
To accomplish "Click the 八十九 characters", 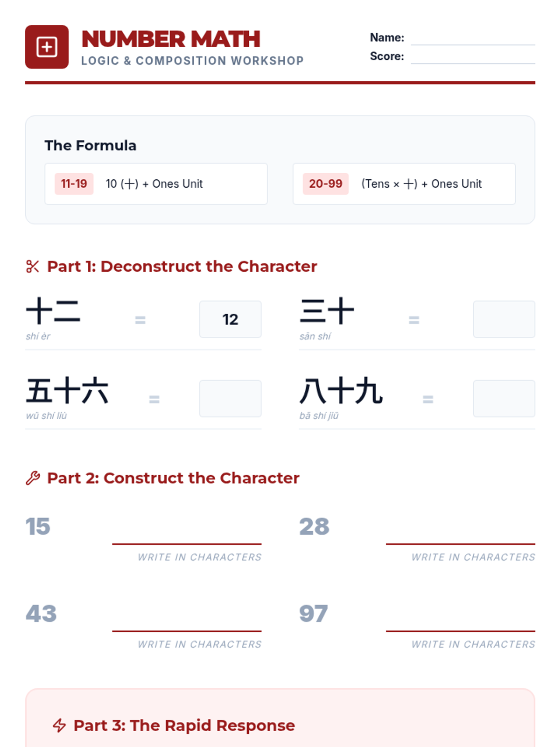I will coord(341,391).
